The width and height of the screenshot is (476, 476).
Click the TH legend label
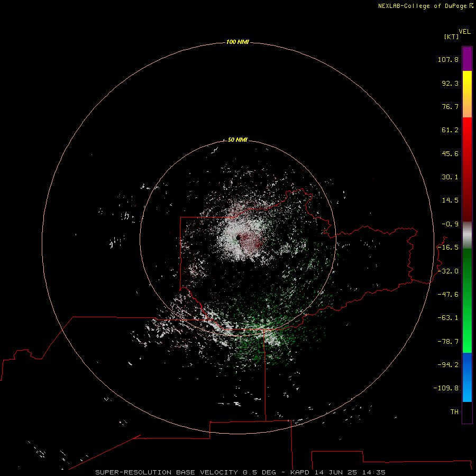click(x=454, y=412)
